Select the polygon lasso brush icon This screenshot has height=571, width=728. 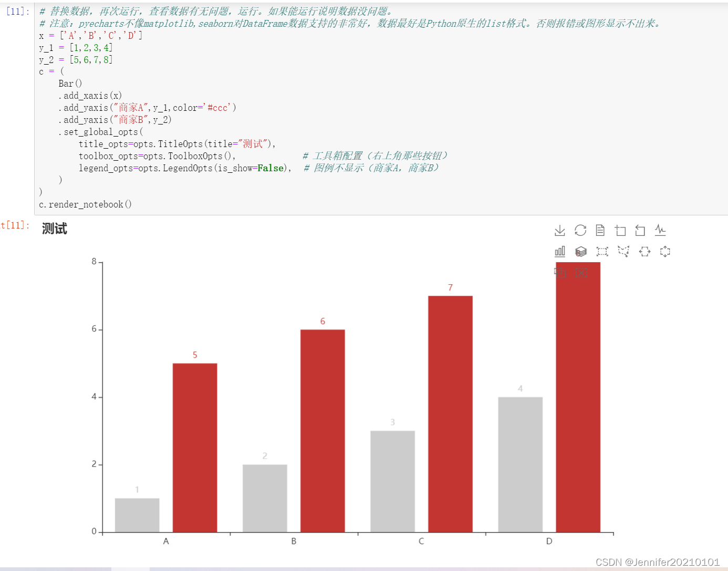623,251
